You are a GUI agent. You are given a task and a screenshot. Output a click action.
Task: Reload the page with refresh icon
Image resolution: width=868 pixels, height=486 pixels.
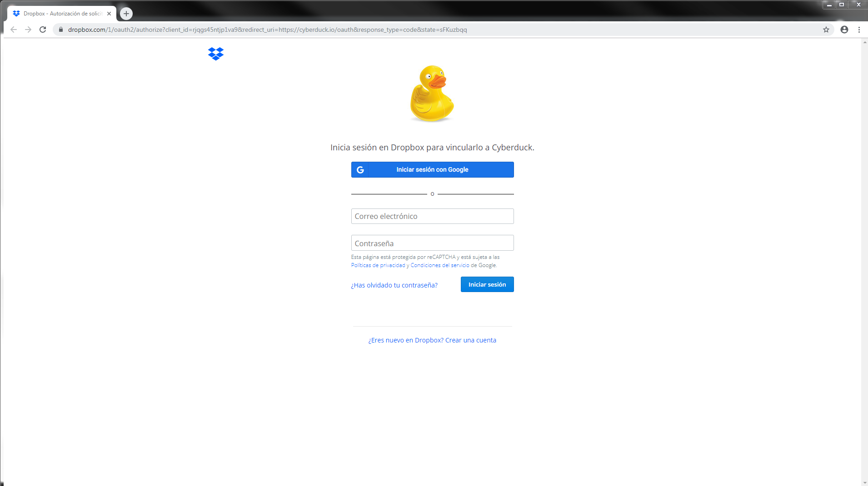pyautogui.click(x=43, y=30)
